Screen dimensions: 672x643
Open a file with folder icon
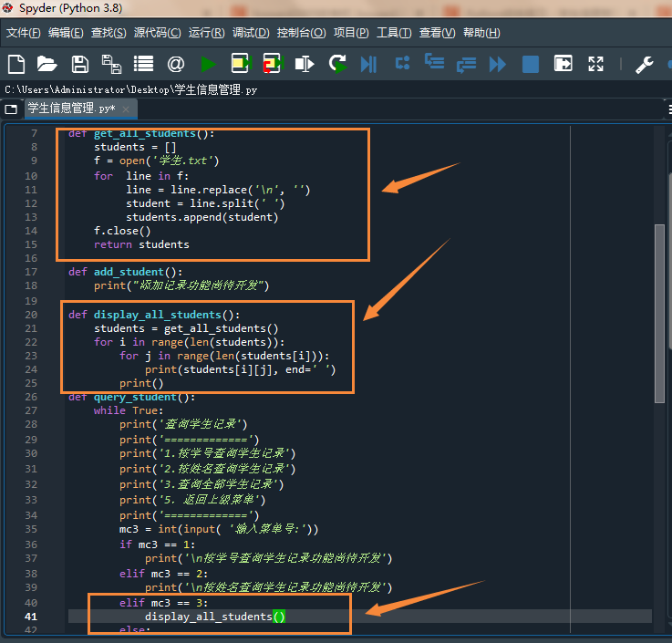pyautogui.click(x=47, y=64)
